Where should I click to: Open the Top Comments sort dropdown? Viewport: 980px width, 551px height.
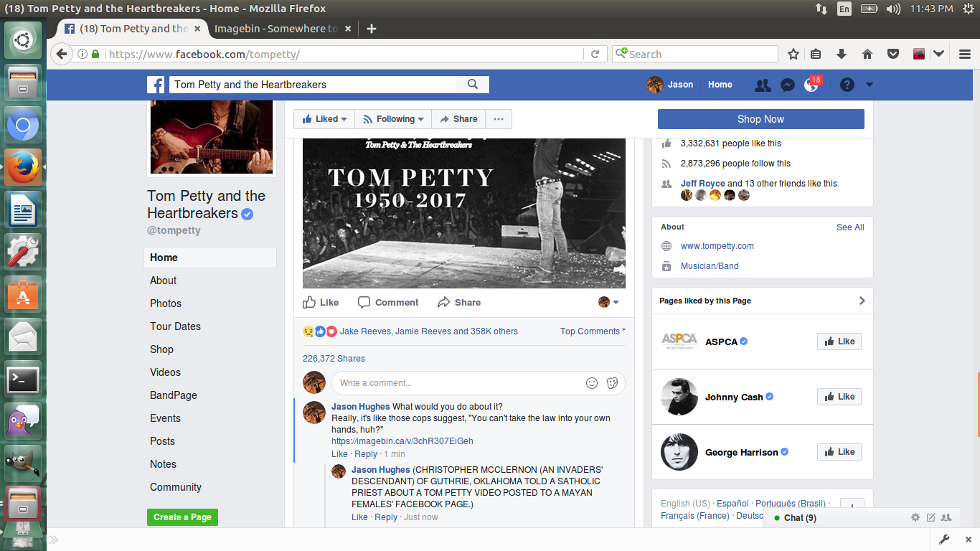[x=593, y=331]
